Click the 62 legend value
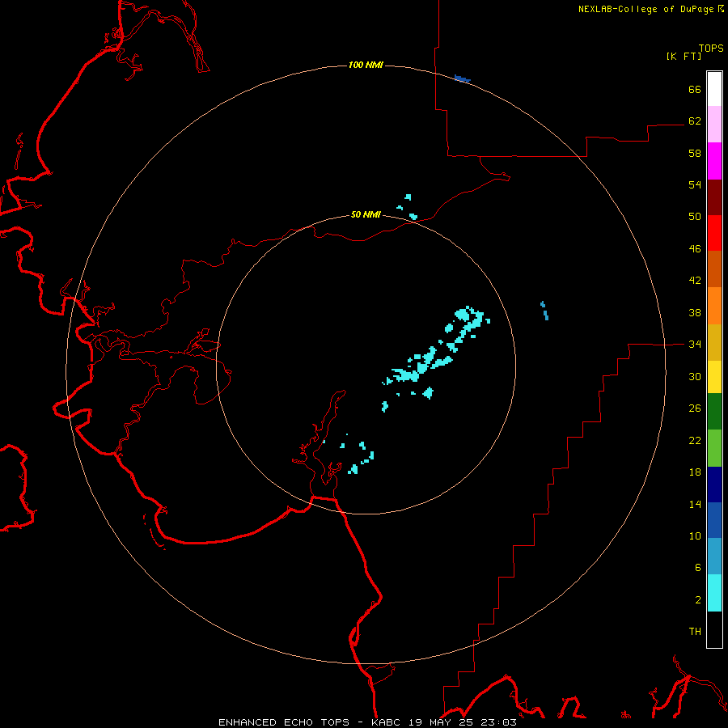This screenshot has height=728, width=728. coord(695,121)
